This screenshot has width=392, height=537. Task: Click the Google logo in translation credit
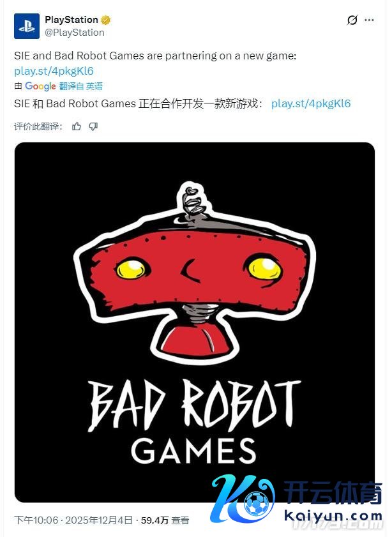click(40, 86)
